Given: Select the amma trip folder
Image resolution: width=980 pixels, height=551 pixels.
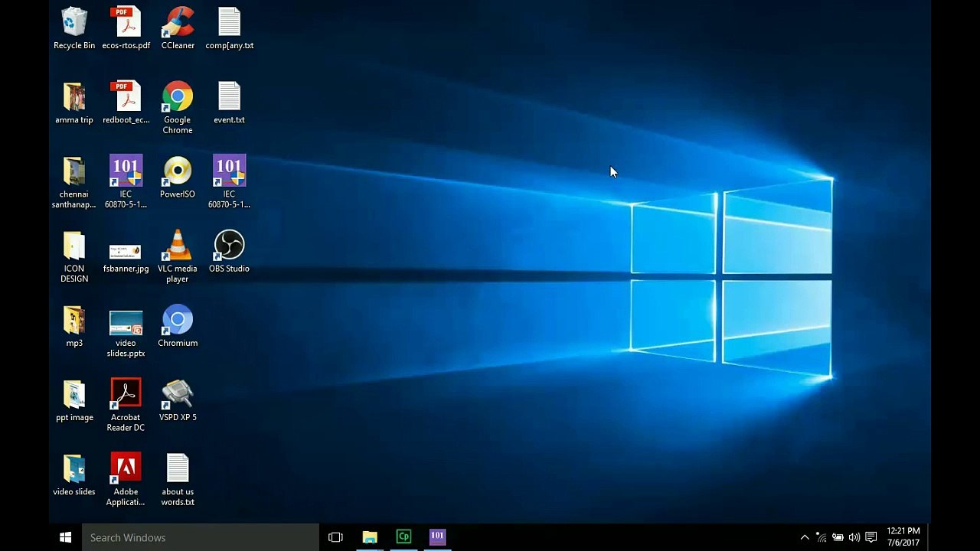Looking at the screenshot, I should pos(74,103).
